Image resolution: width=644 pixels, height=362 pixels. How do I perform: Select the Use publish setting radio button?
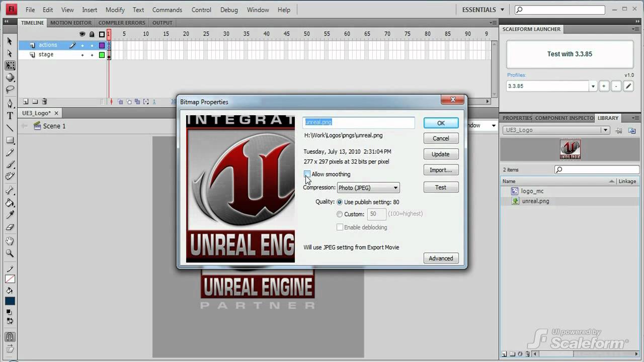340,202
